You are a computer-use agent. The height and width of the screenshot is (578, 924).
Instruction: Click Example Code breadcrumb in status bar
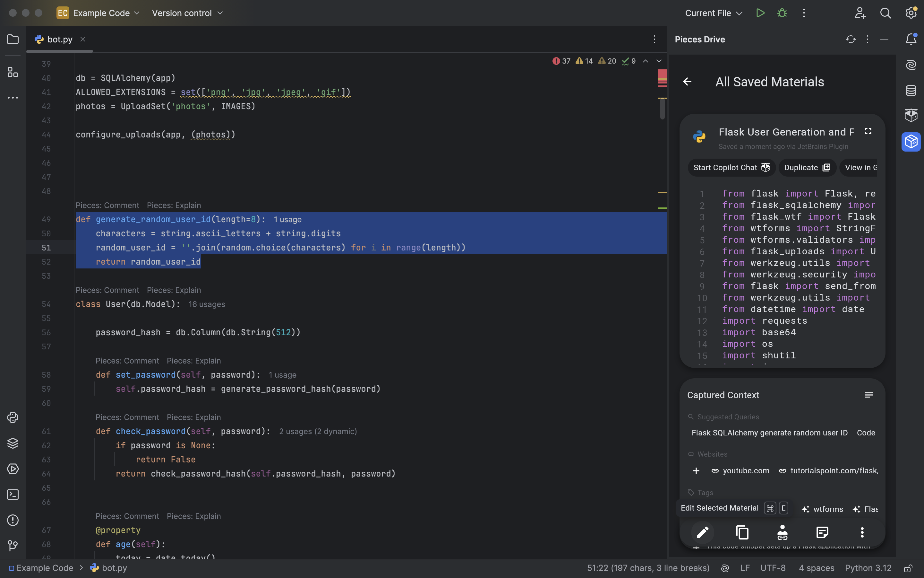tap(41, 568)
